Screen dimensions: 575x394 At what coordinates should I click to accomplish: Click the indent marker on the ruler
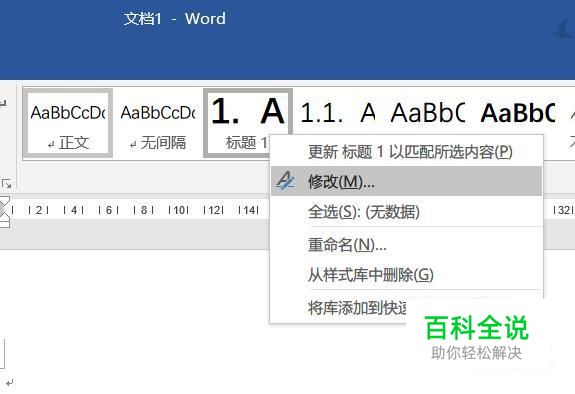(4, 211)
